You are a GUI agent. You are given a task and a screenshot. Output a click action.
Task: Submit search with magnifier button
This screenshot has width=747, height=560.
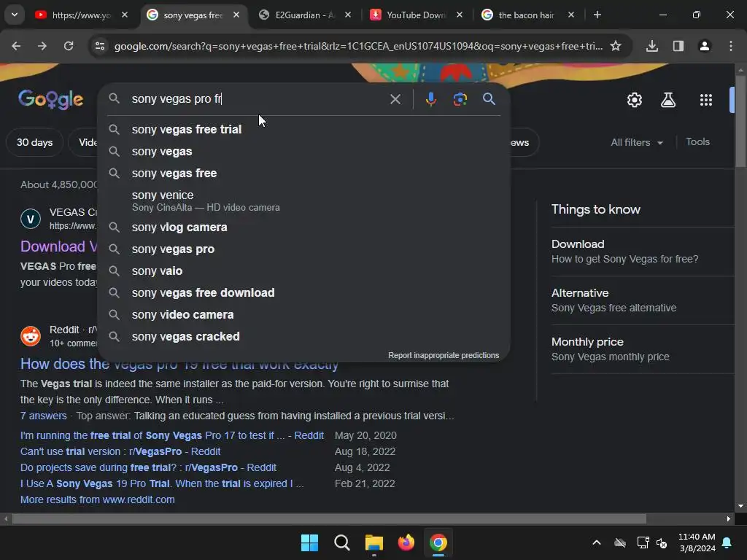coord(489,99)
